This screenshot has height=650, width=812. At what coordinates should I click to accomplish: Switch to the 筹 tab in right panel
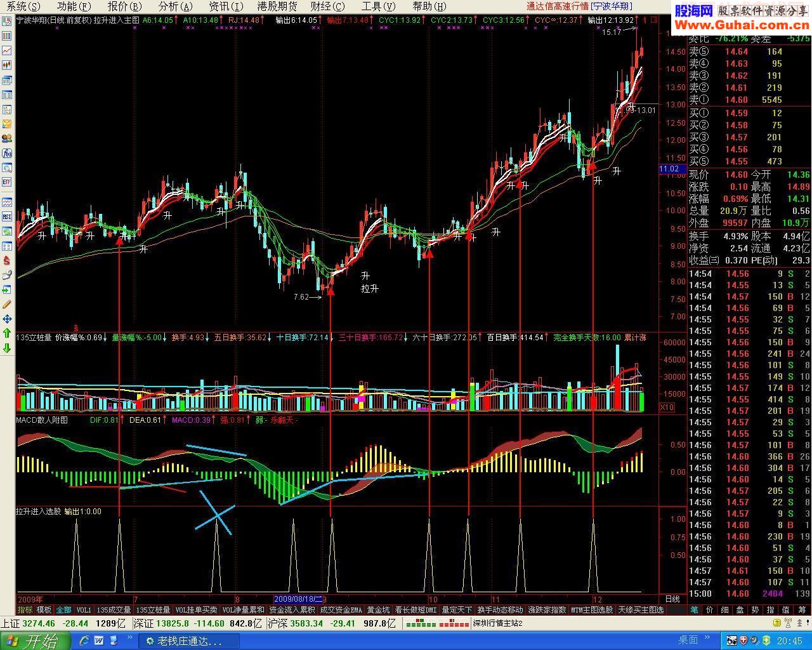[802, 610]
